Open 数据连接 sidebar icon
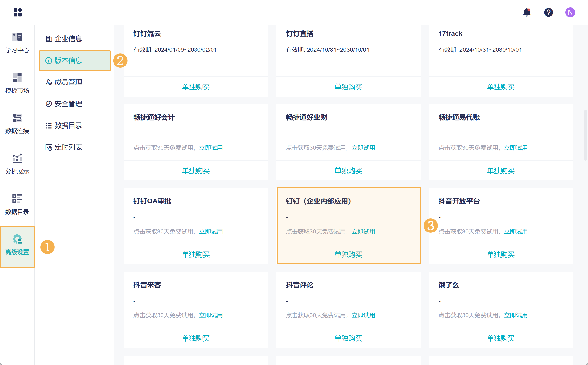 coord(17,124)
